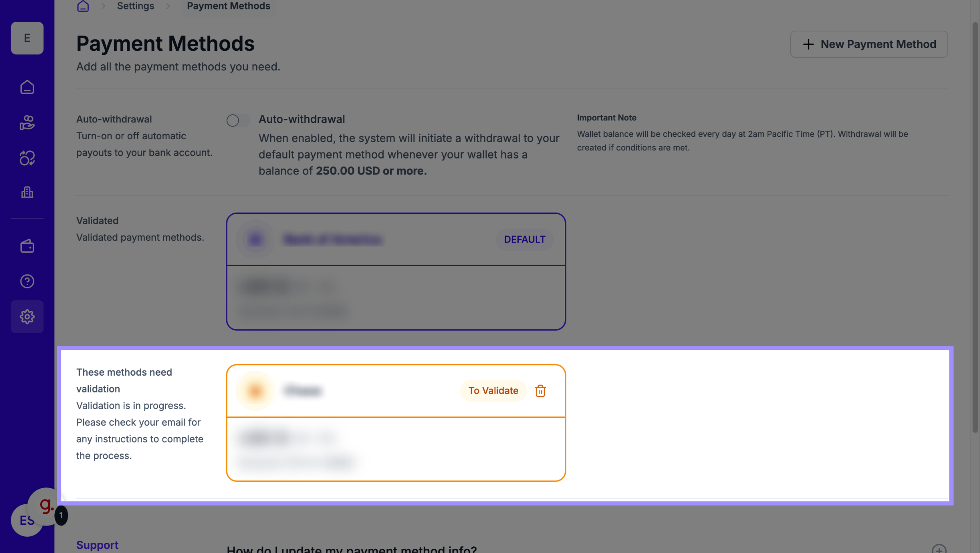Click the DEFAULT badge
980x553 pixels.
tap(524, 240)
